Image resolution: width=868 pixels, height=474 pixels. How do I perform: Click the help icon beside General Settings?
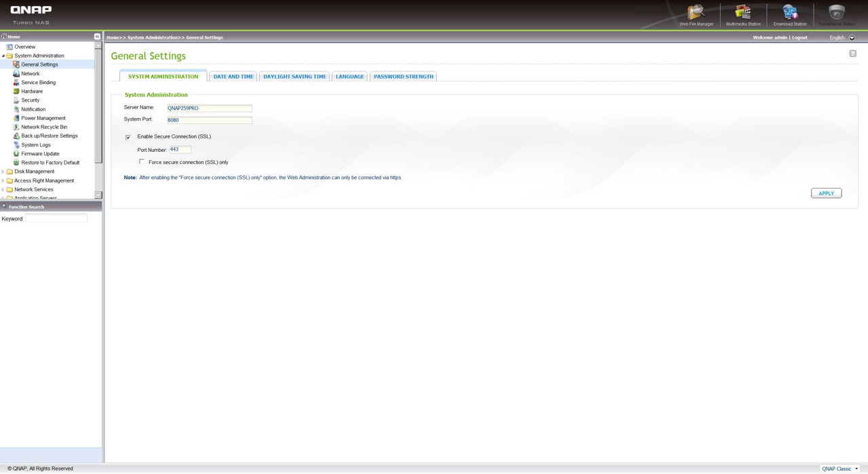[852, 54]
